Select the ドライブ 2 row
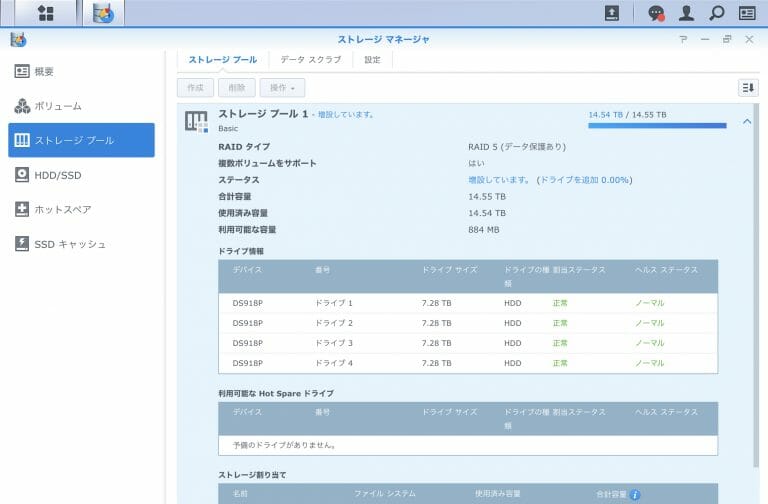 point(468,323)
